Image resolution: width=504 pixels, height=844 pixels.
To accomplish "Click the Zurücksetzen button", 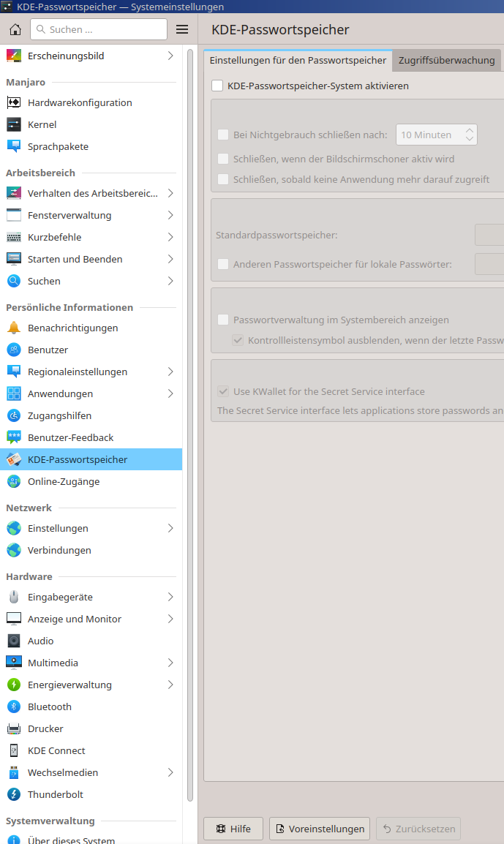I will tap(418, 829).
